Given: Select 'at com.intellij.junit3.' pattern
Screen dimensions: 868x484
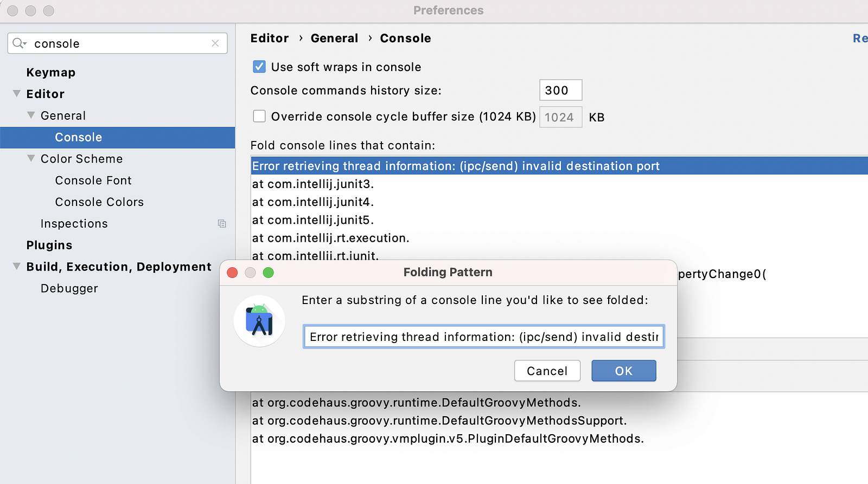Looking at the screenshot, I should [313, 184].
